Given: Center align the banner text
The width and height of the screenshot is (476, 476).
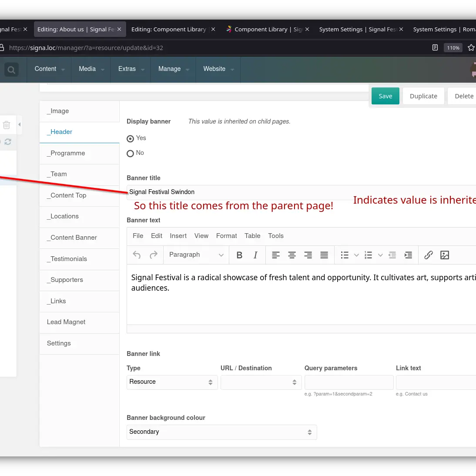Looking at the screenshot, I should tap(292, 255).
